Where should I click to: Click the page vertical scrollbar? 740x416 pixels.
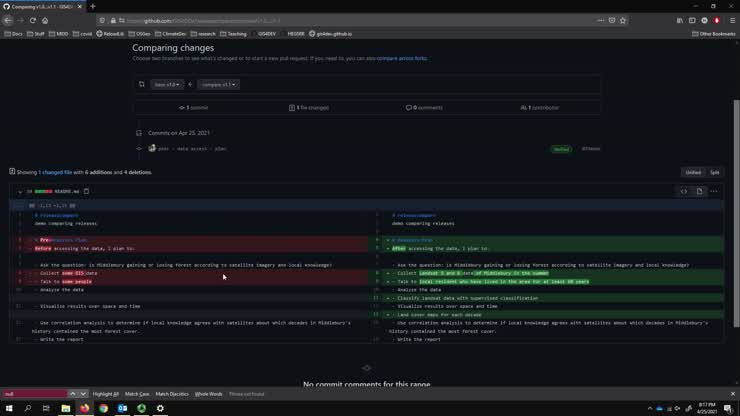[736, 213]
